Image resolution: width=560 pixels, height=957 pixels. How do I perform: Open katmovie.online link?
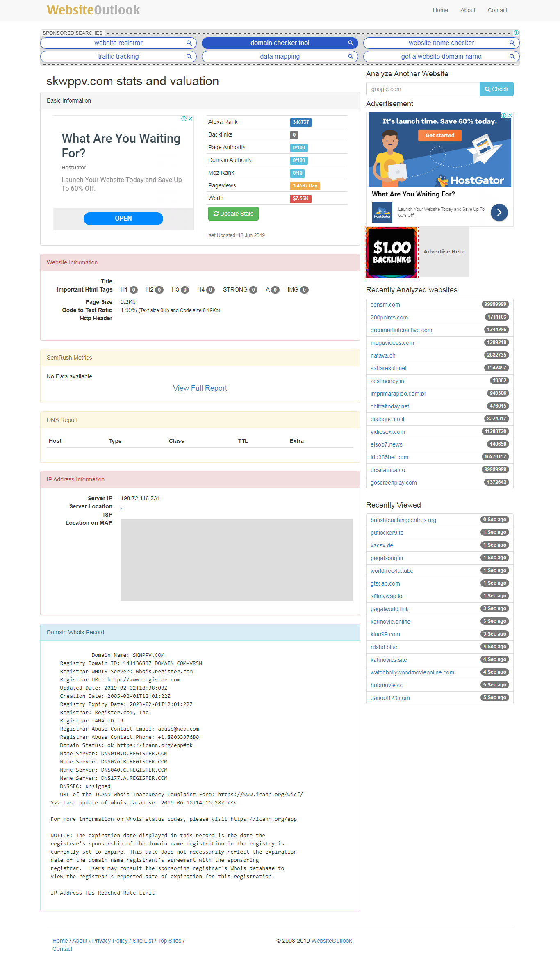(391, 622)
